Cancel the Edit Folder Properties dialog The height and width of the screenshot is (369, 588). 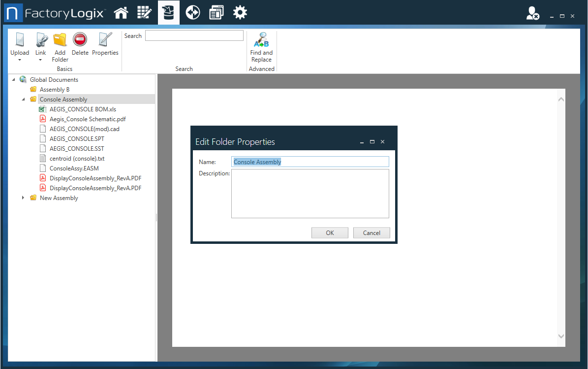pyautogui.click(x=371, y=233)
